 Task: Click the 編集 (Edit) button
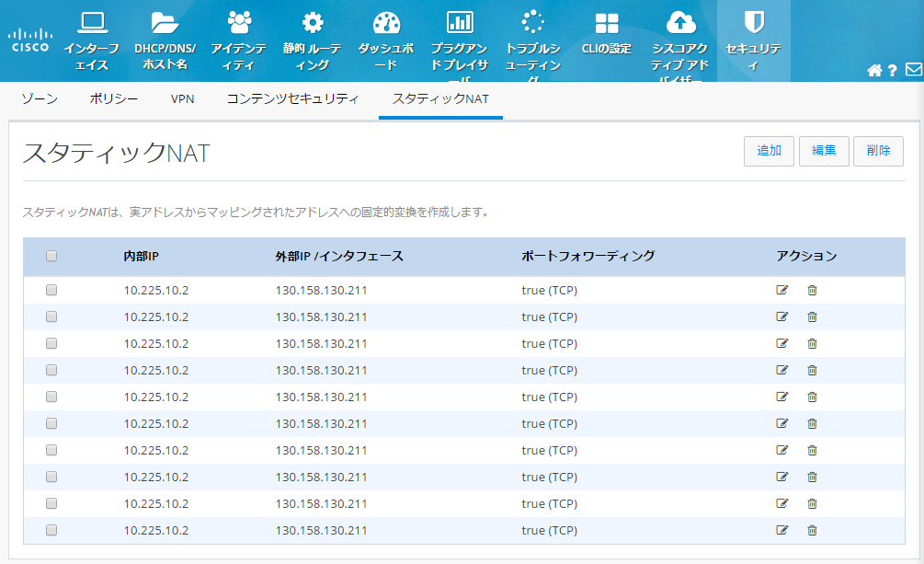click(824, 151)
